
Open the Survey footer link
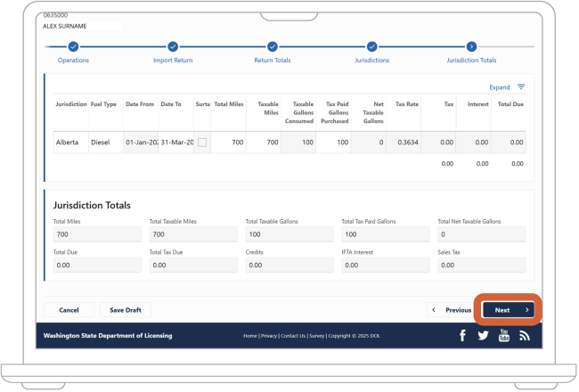click(x=317, y=336)
